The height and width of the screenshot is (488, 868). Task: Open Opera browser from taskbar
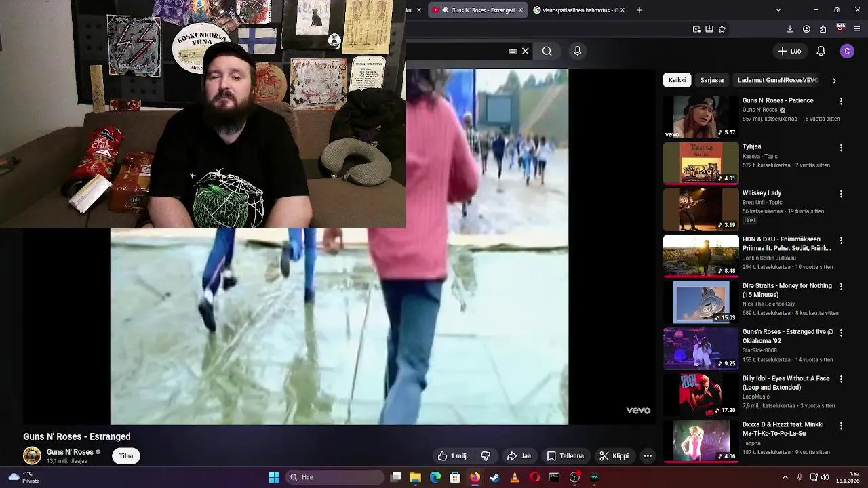534,477
